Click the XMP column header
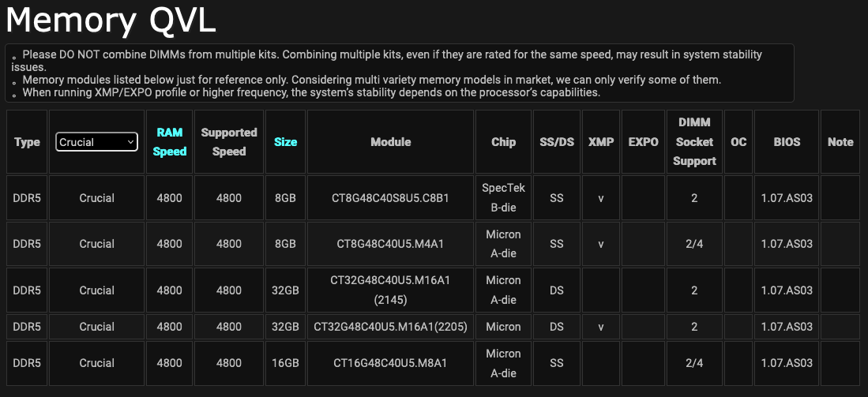The height and width of the screenshot is (397, 868). click(x=600, y=142)
